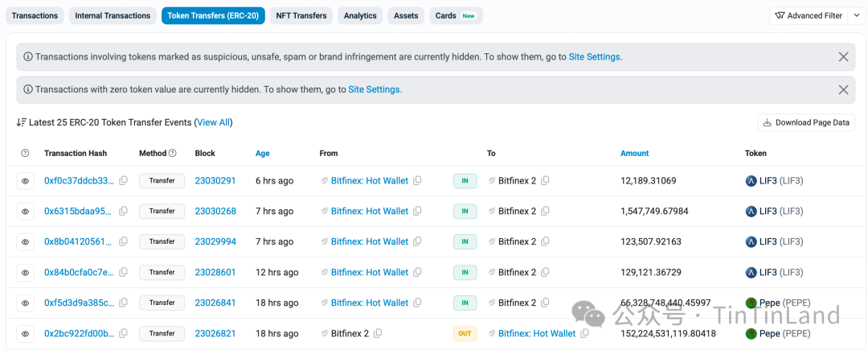Copy From address in block 23030291 row
Viewport: 868px width, 350px height.
(417, 180)
